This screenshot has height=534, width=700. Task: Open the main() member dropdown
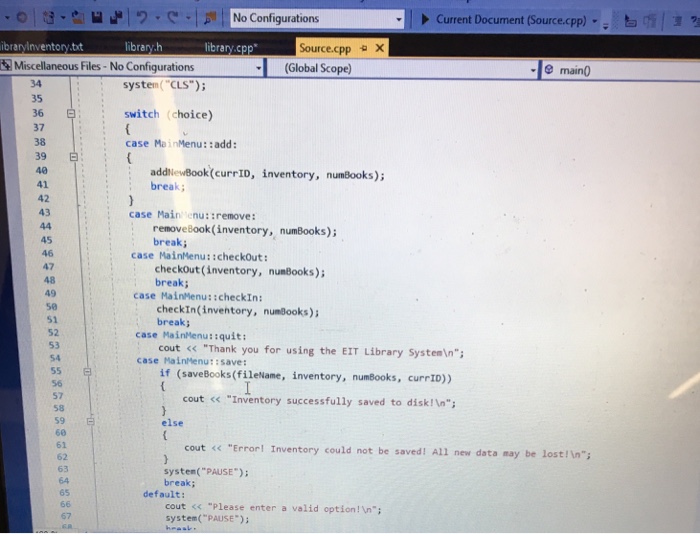(621, 70)
